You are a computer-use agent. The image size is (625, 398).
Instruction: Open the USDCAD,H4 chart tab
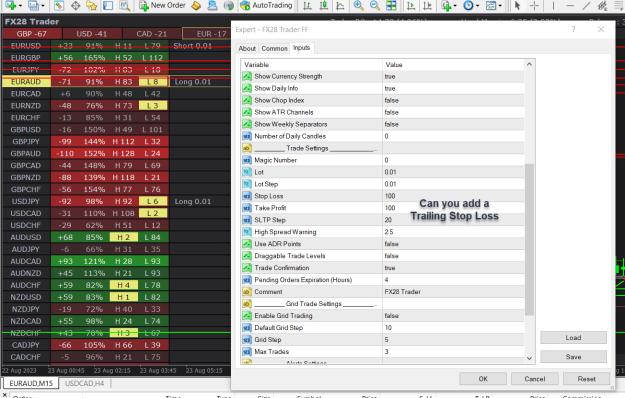[x=85, y=383]
